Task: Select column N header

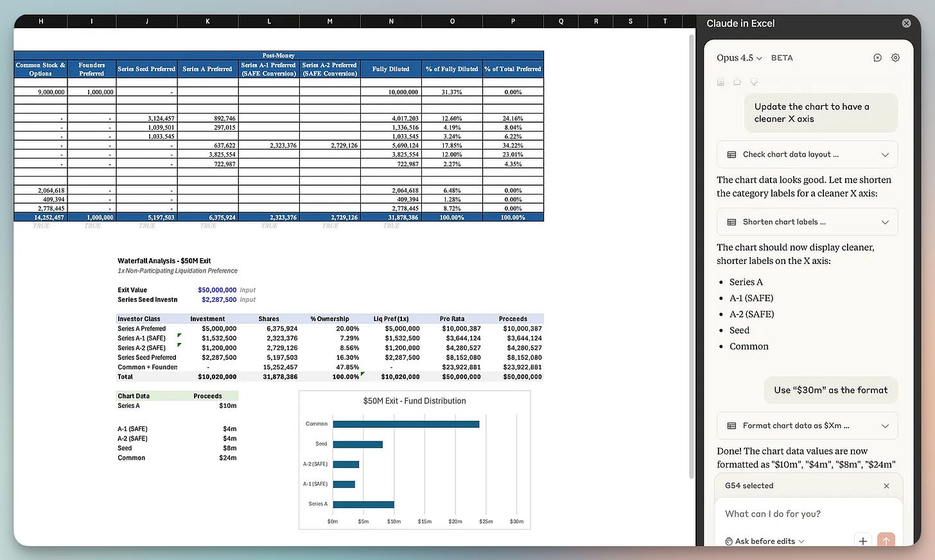Action: 391,21
